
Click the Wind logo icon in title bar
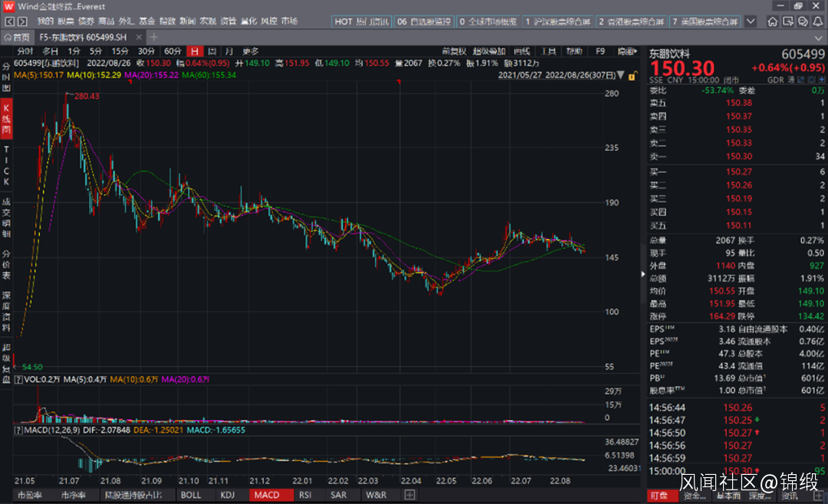[8, 6]
